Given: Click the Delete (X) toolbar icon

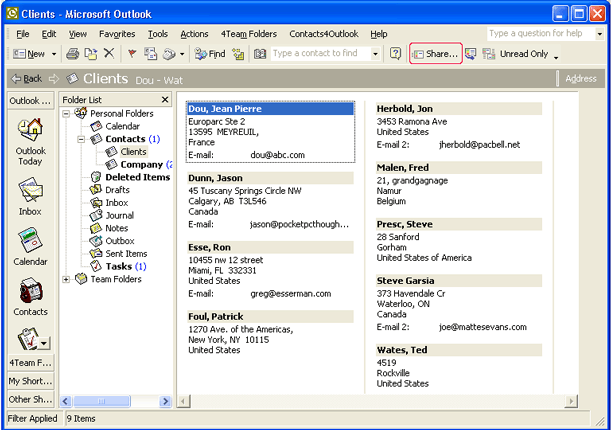Looking at the screenshot, I should [x=108, y=54].
